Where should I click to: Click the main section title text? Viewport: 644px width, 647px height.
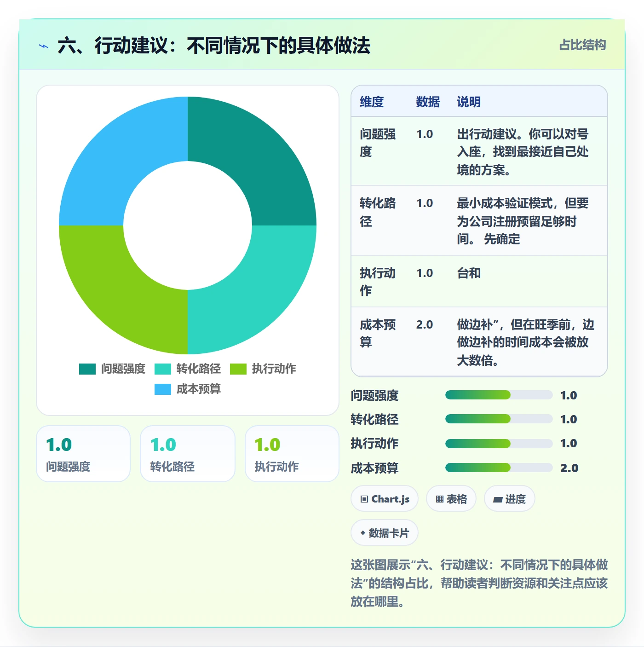point(214,46)
